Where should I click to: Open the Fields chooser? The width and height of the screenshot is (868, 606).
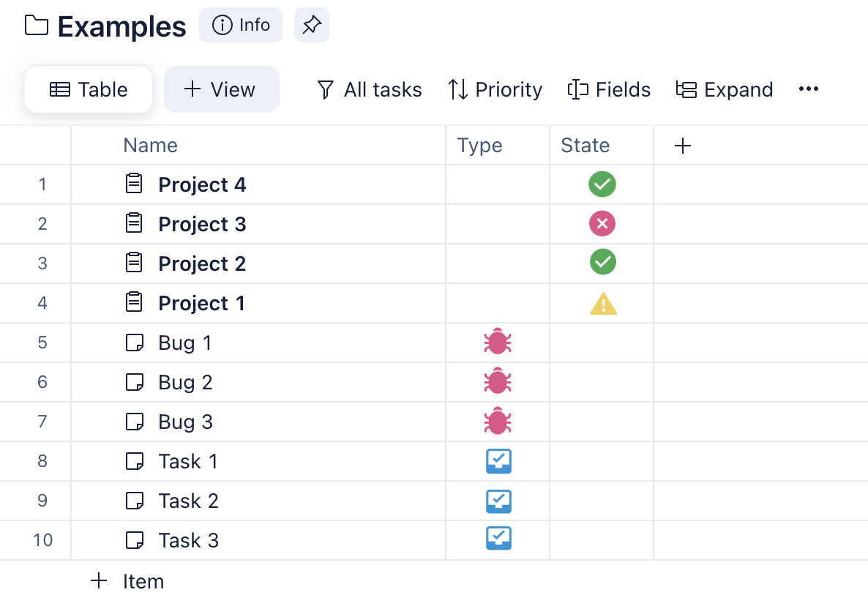click(x=609, y=89)
